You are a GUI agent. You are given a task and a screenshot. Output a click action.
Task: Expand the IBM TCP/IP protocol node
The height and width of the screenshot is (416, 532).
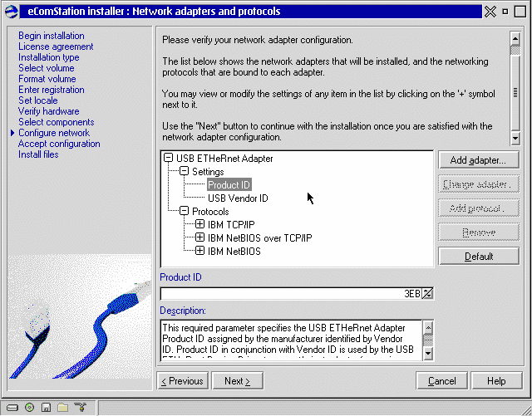[x=199, y=224]
